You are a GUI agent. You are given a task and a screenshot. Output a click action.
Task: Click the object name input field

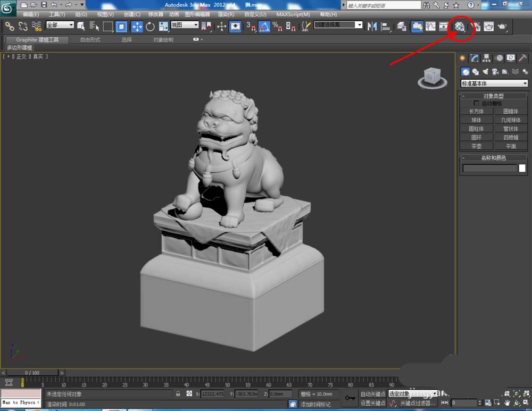click(x=489, y=168)
